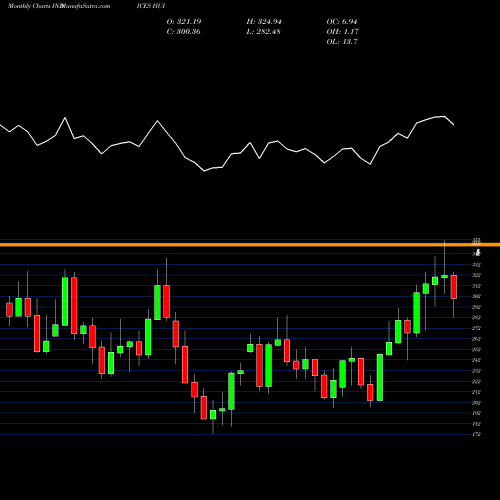Click the 242 price axis label
The image size is (500, 500).
click(x=476, y=360)
